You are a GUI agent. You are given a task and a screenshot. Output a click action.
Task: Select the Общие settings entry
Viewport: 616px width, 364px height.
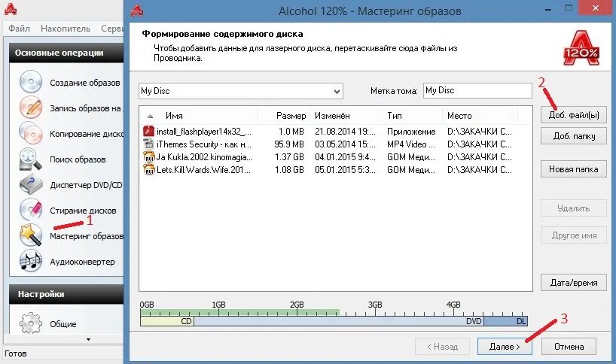click(x=63, y=324)
